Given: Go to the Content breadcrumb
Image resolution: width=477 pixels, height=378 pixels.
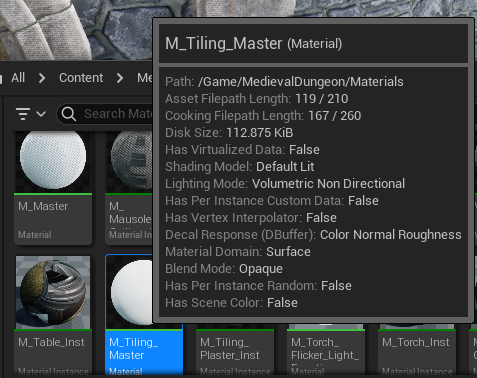Looking at the screenshot, I should [81, 78].
